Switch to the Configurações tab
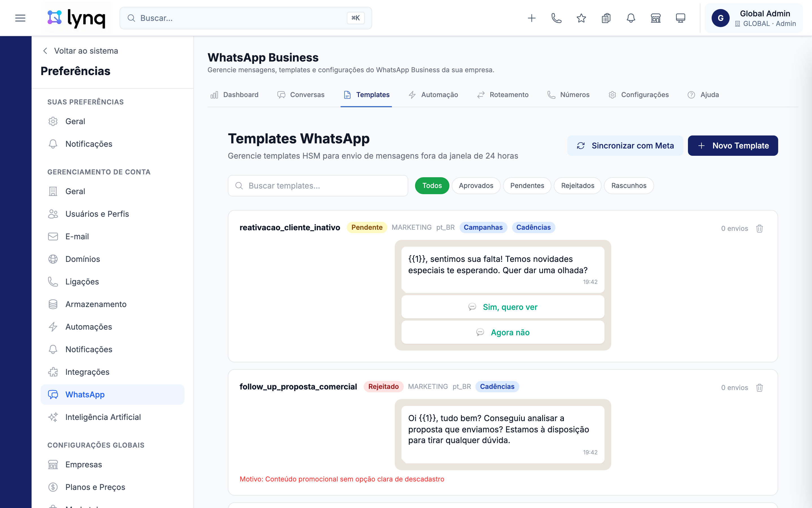This screenshot has height=508, width=812. (639, 95)
